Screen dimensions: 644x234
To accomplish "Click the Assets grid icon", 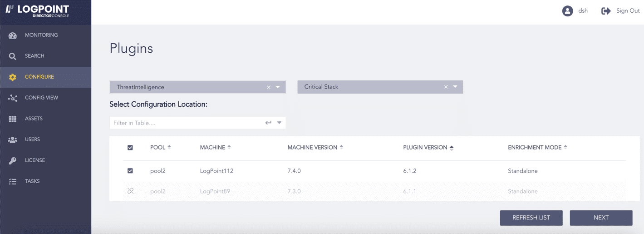I will point(13,119).
